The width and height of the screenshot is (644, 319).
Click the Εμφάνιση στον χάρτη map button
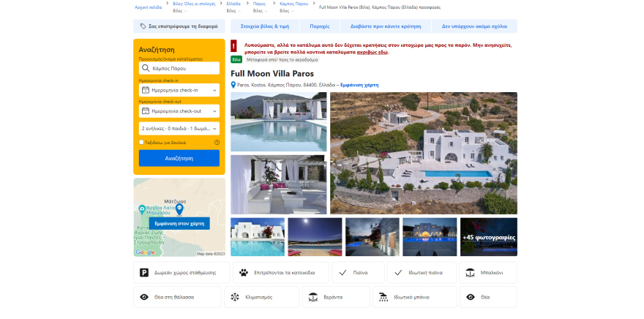(x=179, y=224)
